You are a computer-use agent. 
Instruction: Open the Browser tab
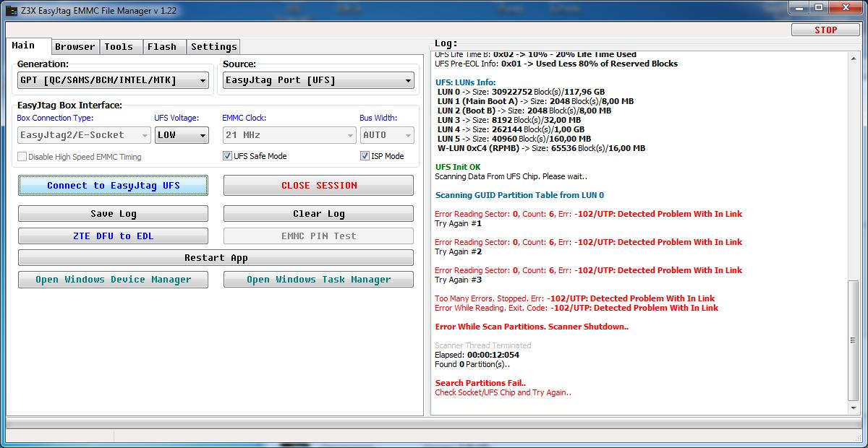pyautogui.click(x=75, y=47)
